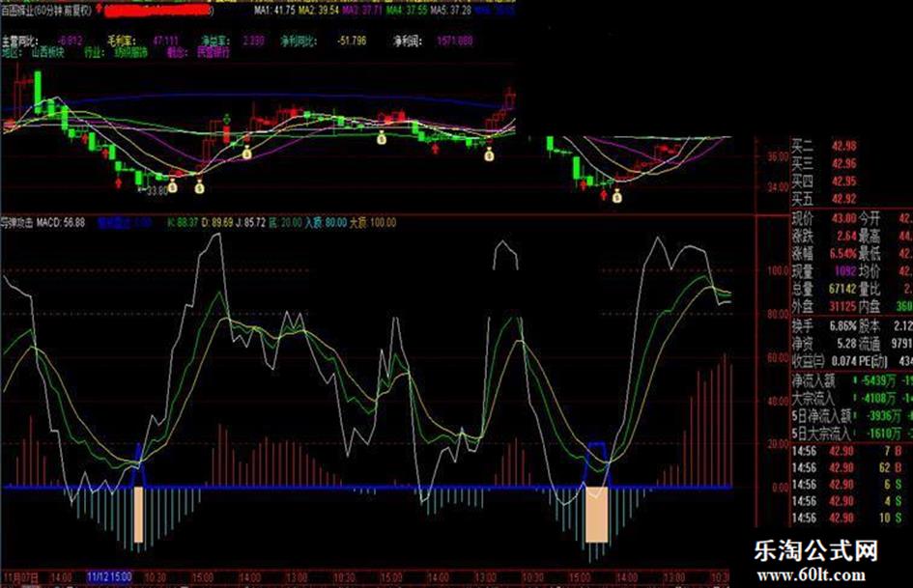This screenshot has height=588, width=913.
Task: Click money bag marker beside 33.80 low label
Action: (173, 187)
